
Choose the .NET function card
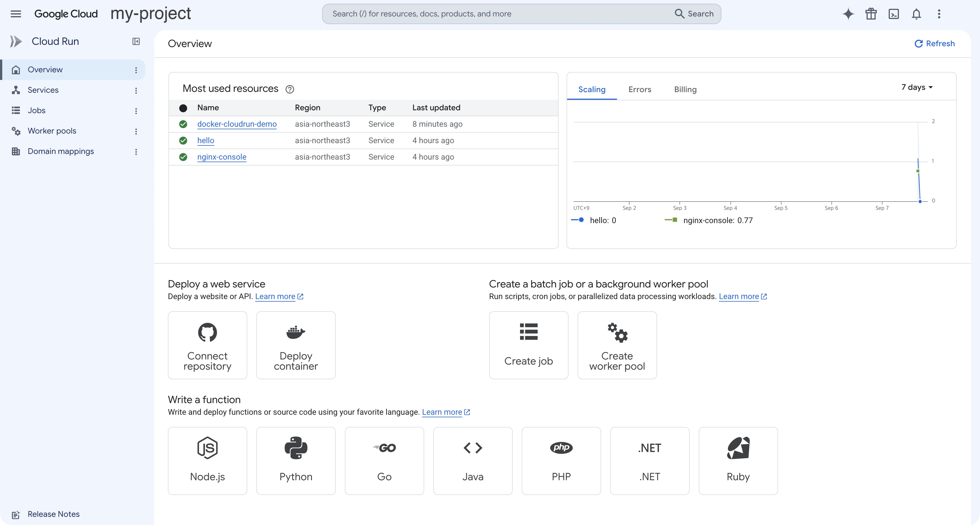click(649, 461)
